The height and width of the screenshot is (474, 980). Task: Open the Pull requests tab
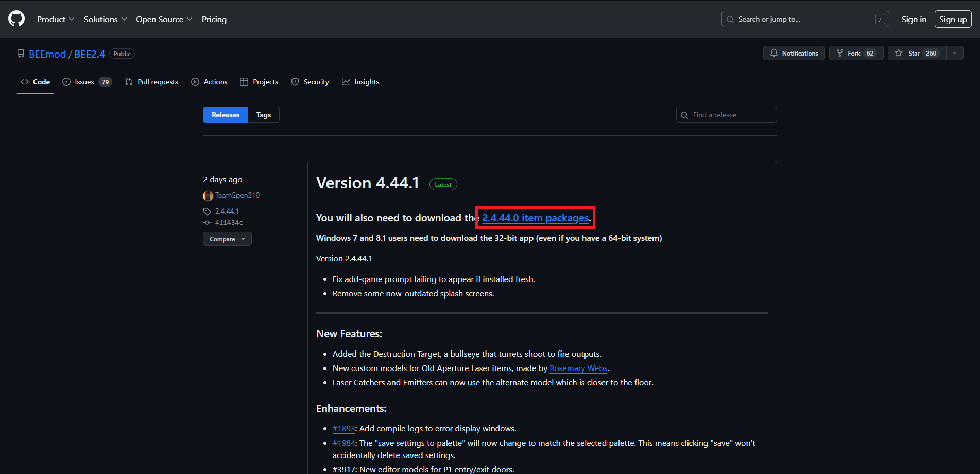tap(151, 82)
